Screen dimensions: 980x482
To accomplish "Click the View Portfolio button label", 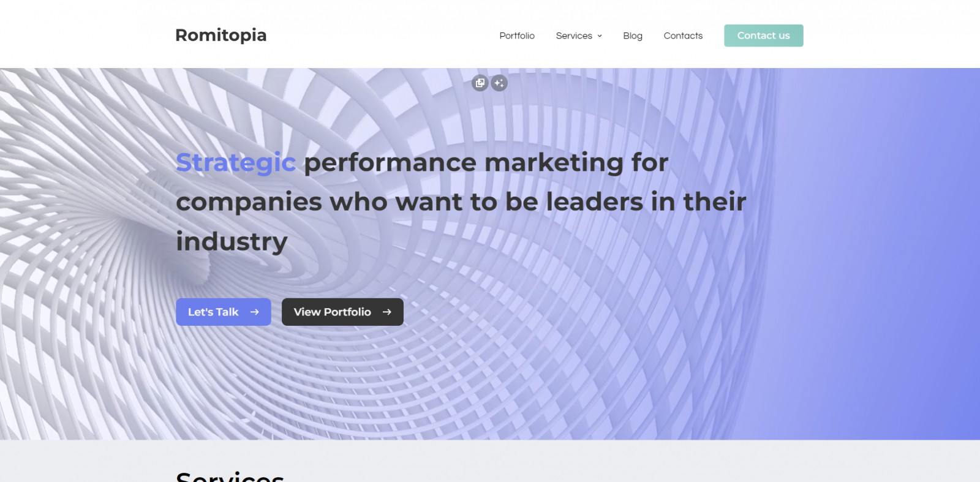I will (332, 312).
